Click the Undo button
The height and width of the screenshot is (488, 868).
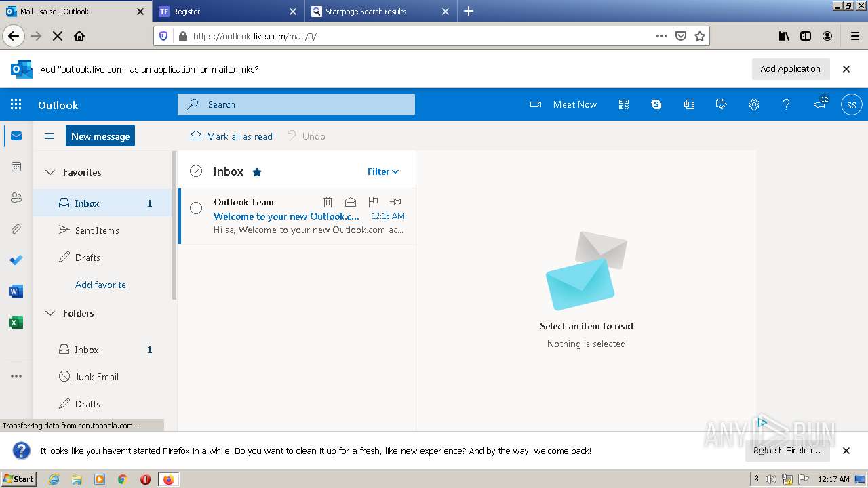[x=306, y=136]
